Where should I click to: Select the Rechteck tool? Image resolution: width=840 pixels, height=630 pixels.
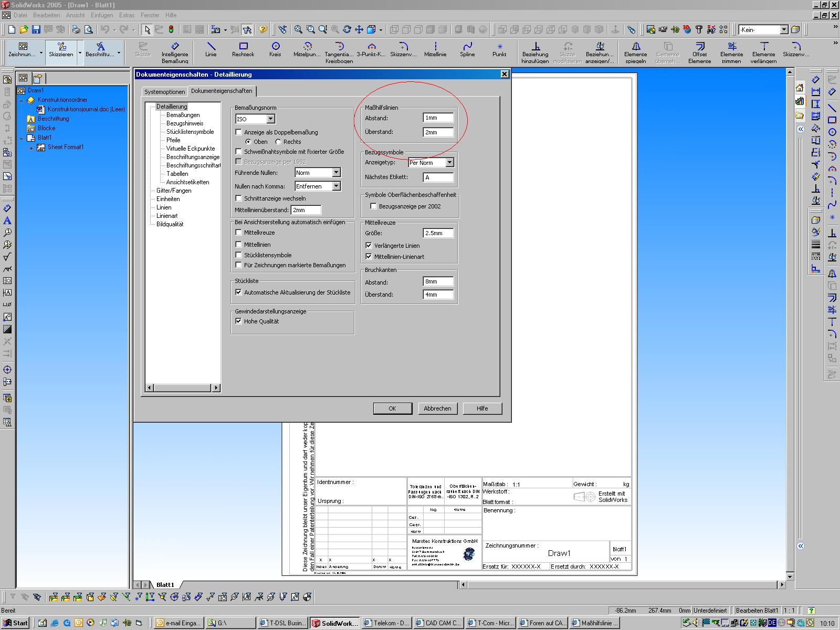pos(243,49)
